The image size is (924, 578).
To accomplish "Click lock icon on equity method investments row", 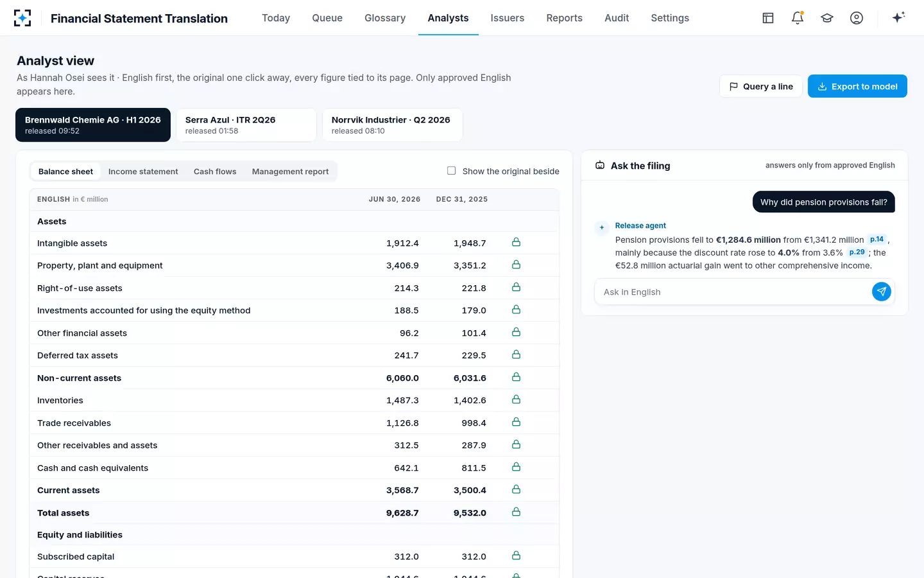I will pos(516,310).
